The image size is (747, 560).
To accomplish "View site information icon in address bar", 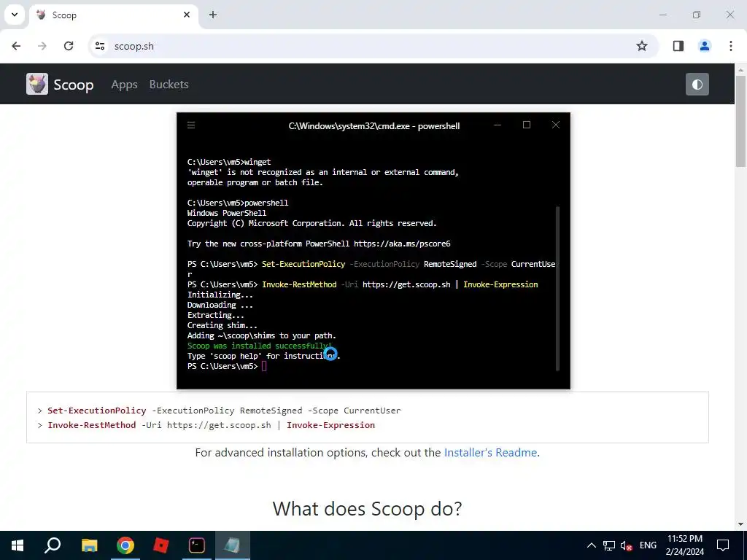I will pos(99,46).
